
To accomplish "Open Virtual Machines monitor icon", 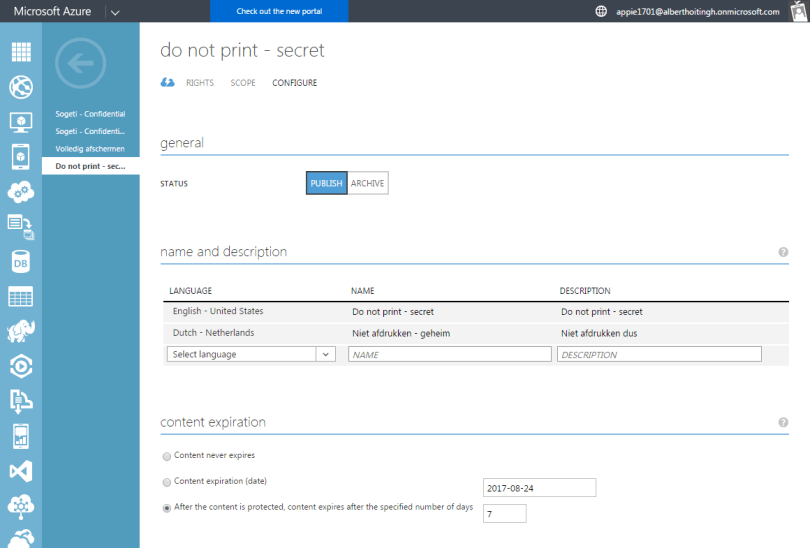I will click(20, 122).
